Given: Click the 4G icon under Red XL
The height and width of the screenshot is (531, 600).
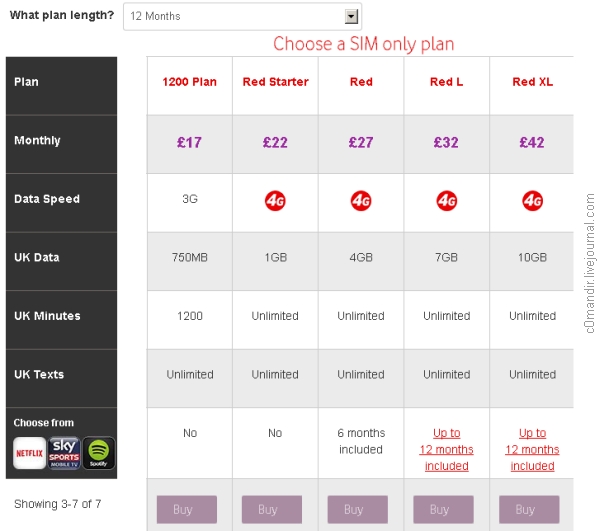Looking at the screenshot, I should (x=532, y=201).
